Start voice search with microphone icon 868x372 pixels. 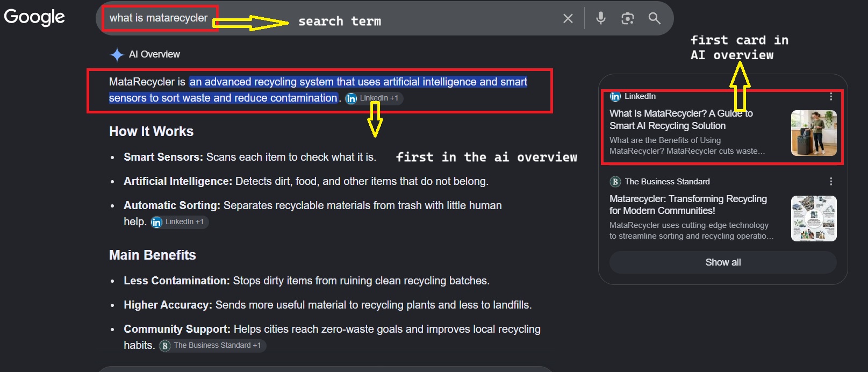coord(601,18)
